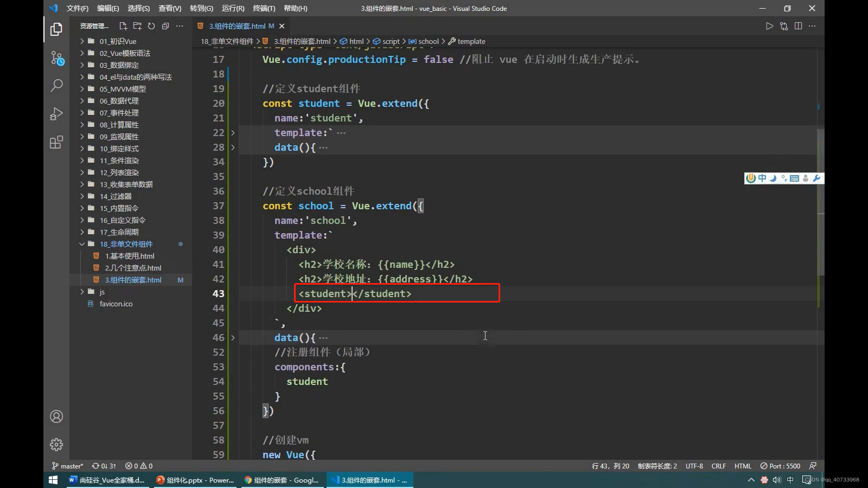Click the script breadcrumb item

pyautogui.click(x=386, y=41)
